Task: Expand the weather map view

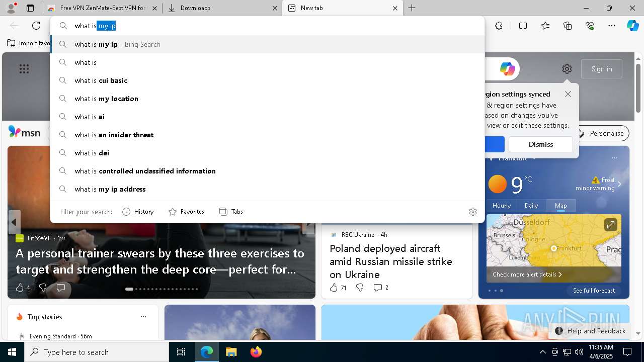Action: (x=611, y=225)
